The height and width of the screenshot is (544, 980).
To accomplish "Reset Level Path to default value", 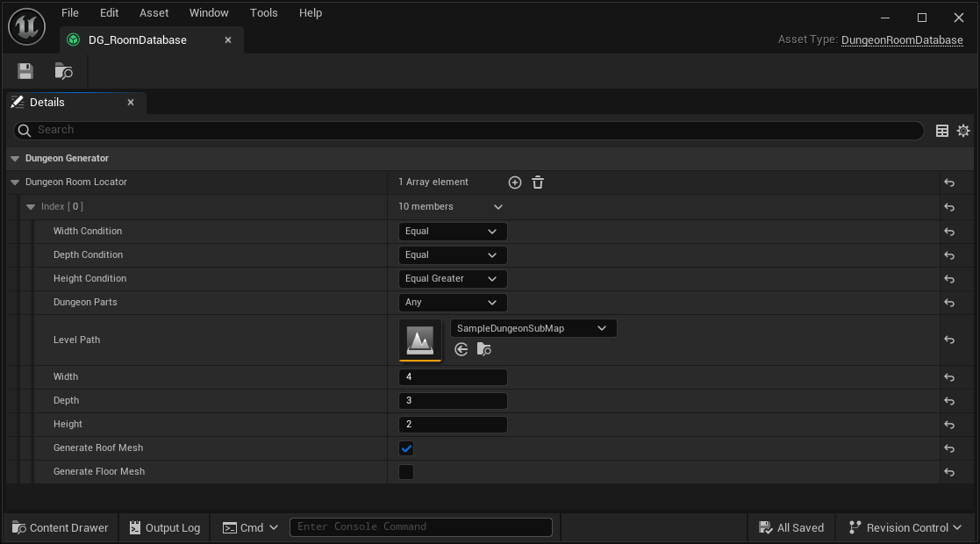I will pos(949,340).
